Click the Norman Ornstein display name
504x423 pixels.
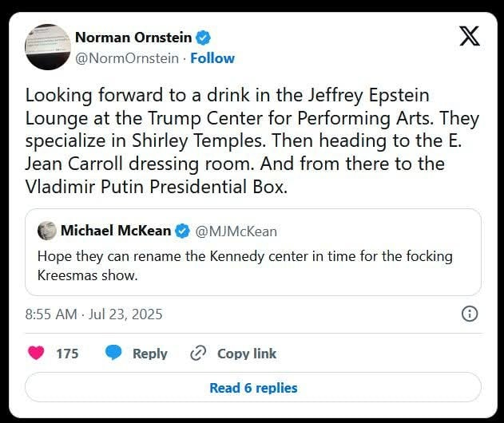tap(134, 38)
